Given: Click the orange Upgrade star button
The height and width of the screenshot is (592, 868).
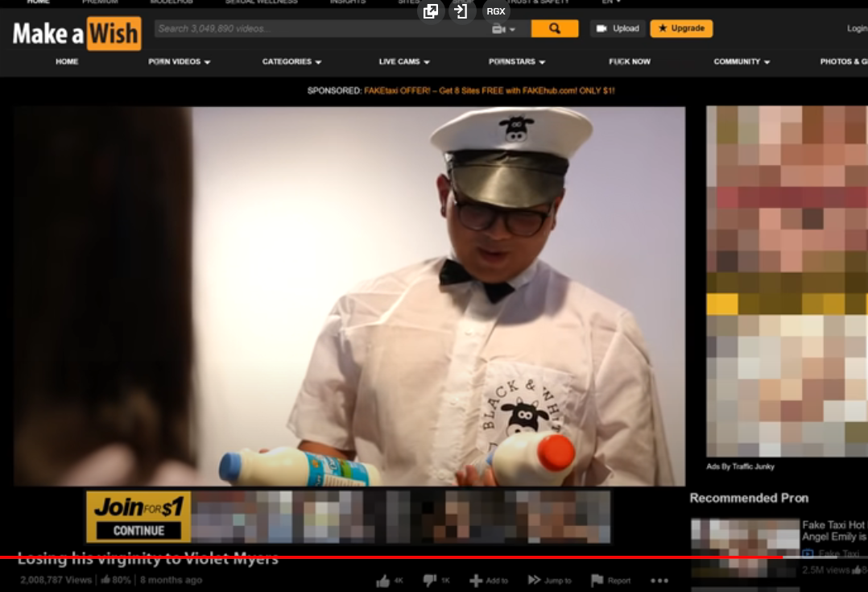Looking at the screenshot, I should pos(681,28).
